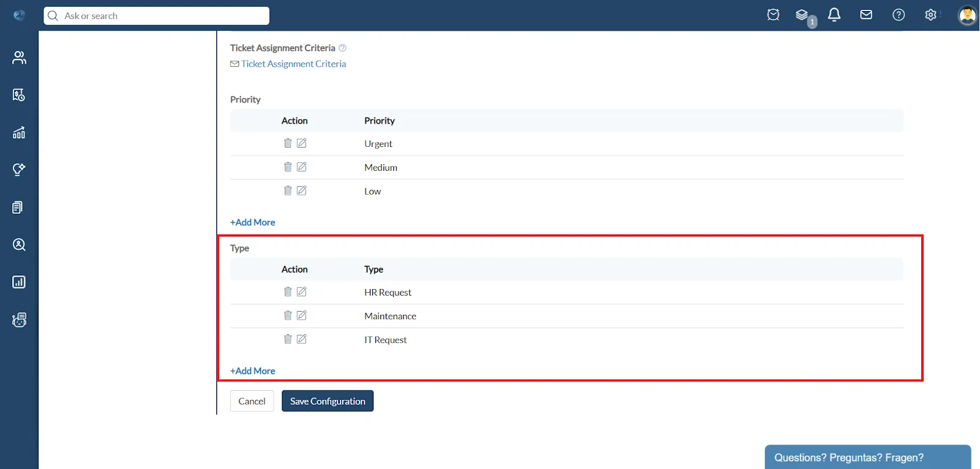Show help tooltip for Ticket Assignment Criteria
The image size is (980, 469).
click(x=342, y=48)
